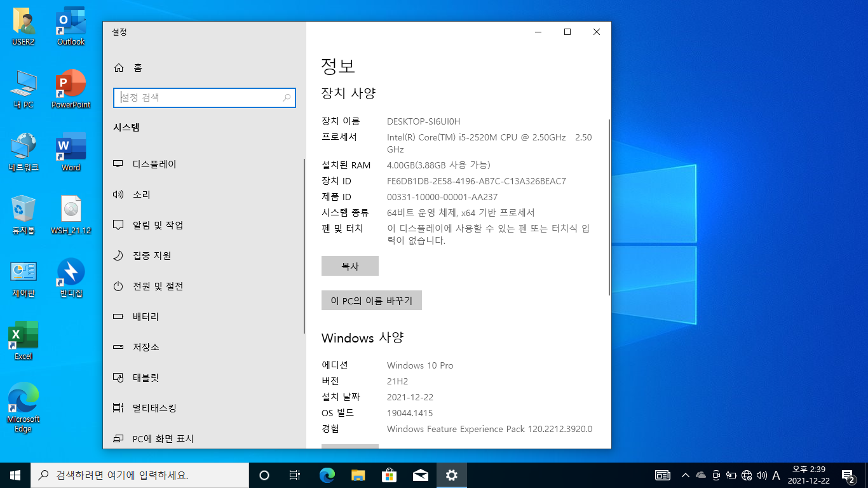Viewport: 868px width, 488px height.
Task: Select the WSH_21.12 disc image file
Action: tap(71, 215)
